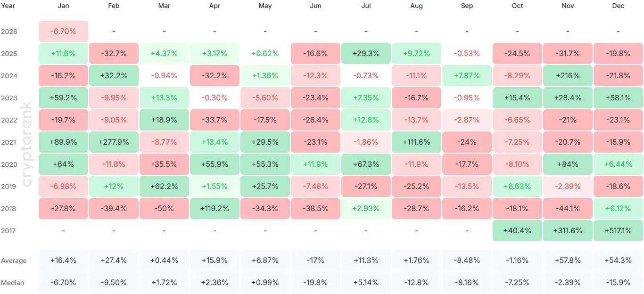The image size is (644, 294).
Task: Click the Average row label
Action: 14,261
